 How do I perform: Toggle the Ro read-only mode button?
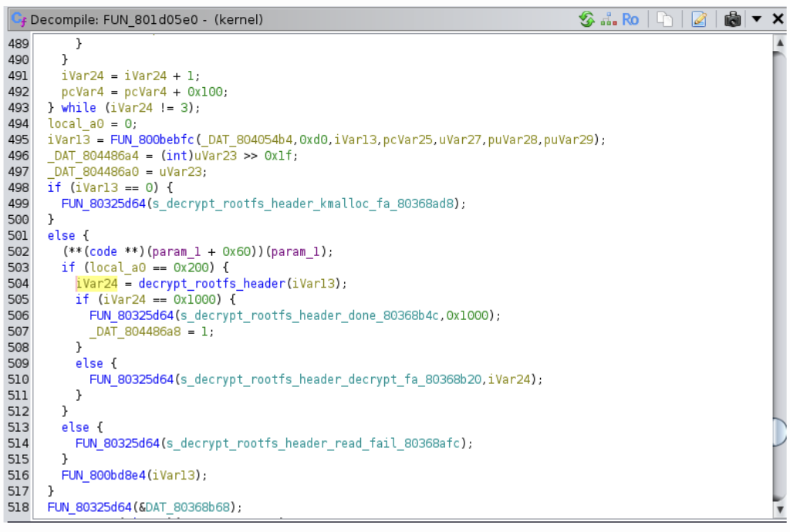tap(630, 19)
